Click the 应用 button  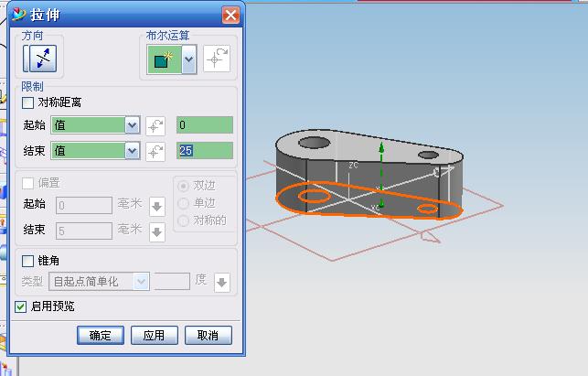coord(155,335)
